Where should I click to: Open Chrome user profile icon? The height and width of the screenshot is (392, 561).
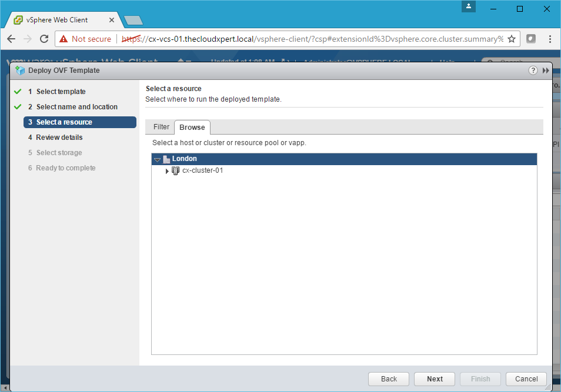pos(469,6)
